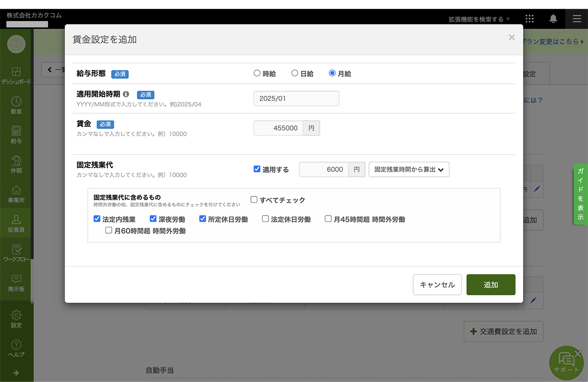The image size is (588, 382).
Task: Open Leave (休暇) sidebar icon
Action: coord(16,161)
